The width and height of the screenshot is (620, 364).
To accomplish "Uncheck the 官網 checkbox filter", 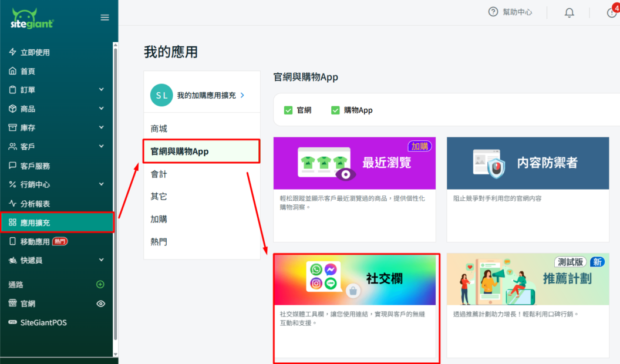I will [x=288, y=110].
